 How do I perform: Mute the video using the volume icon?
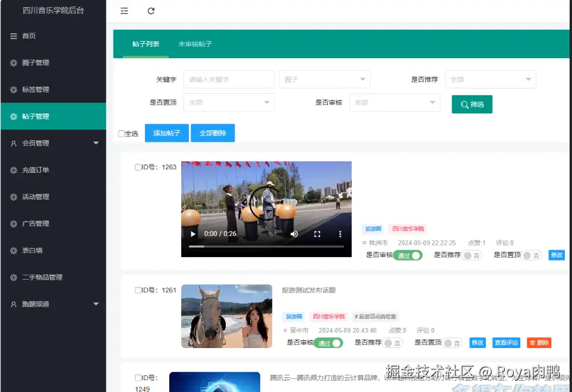(293, 234)
